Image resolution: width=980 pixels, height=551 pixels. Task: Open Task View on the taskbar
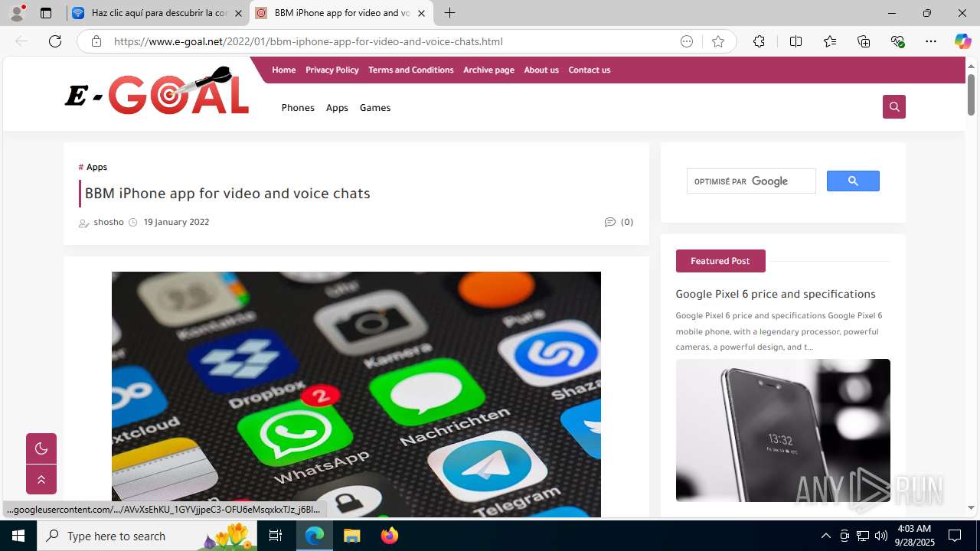pyautogui.click(x=276, y=536)
